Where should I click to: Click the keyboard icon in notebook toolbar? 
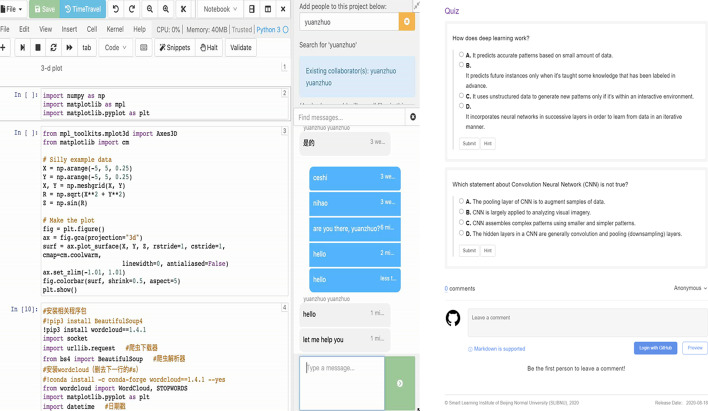point(144,47)
